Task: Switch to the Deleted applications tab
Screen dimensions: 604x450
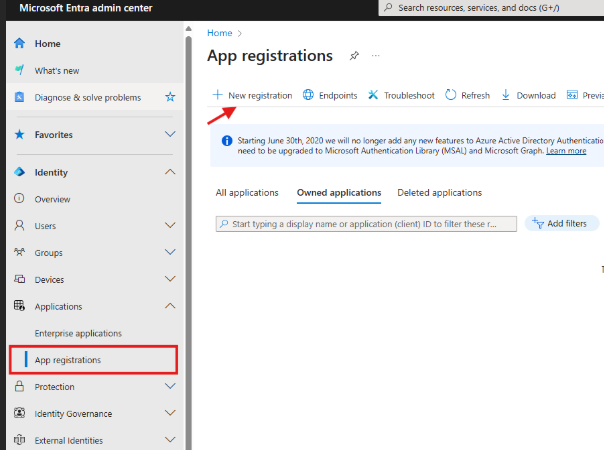Action: pos(439,193)
